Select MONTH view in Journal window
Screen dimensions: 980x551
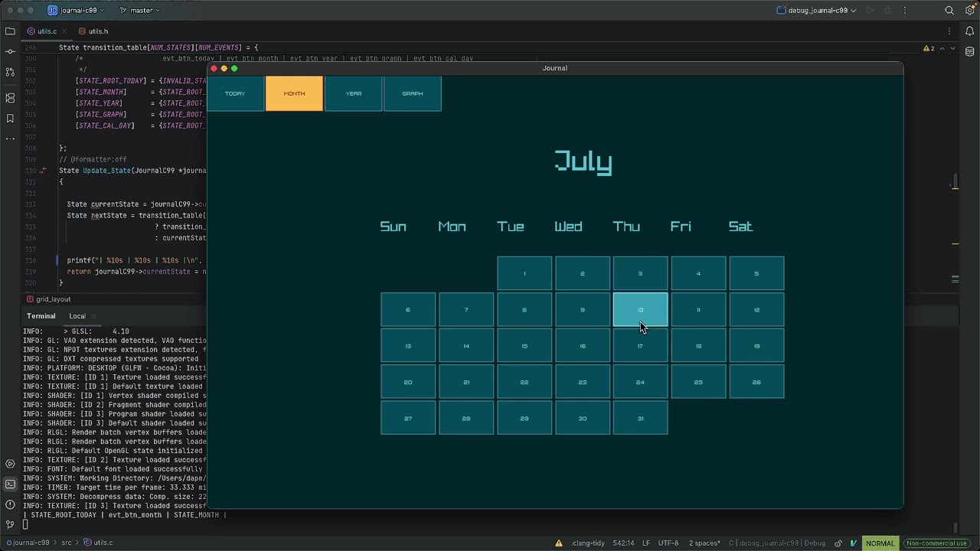coord(294,93)
